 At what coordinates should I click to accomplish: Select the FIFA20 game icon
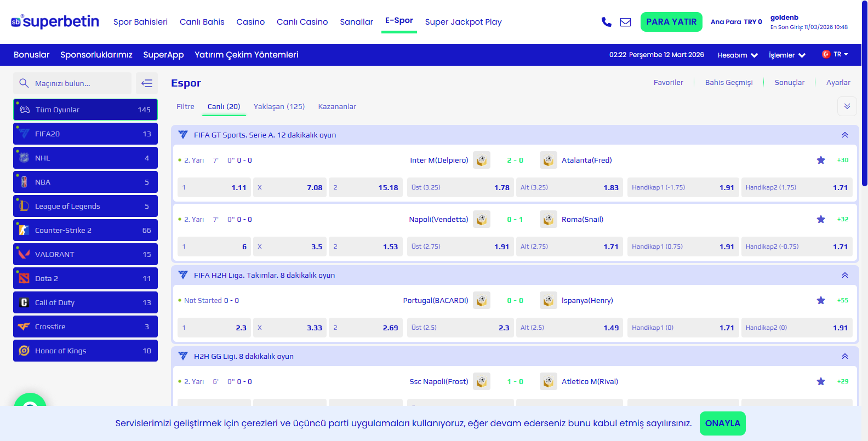24,134
